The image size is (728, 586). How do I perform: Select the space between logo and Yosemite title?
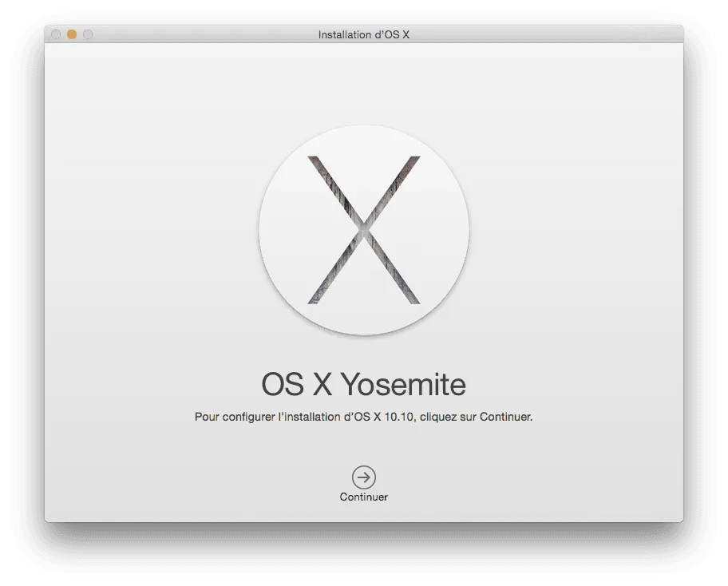coord(364,350)
